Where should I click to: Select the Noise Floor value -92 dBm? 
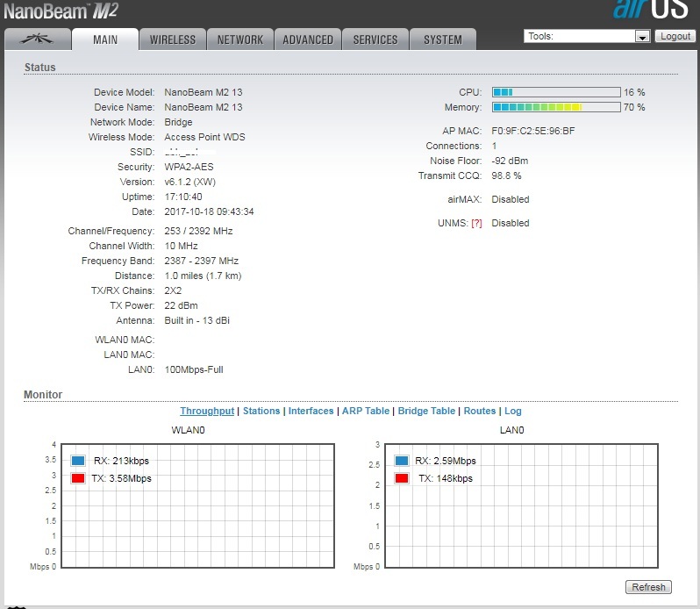pos(510,161)
